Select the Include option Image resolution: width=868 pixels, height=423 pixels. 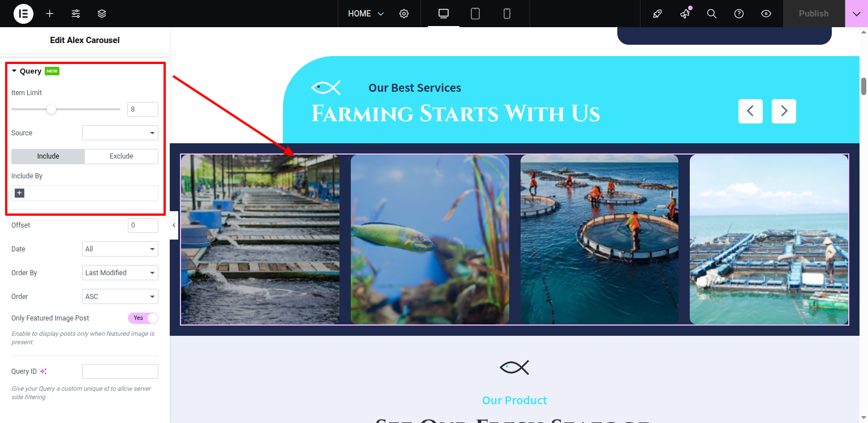pyautogui.click(x=48, y=156)
